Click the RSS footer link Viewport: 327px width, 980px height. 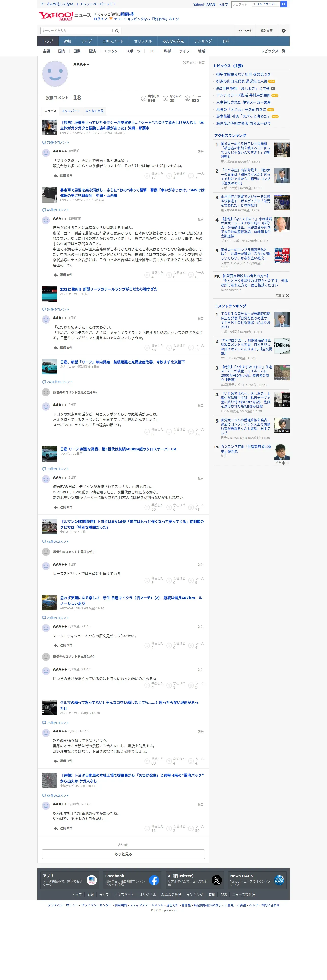tap(223, 895)
